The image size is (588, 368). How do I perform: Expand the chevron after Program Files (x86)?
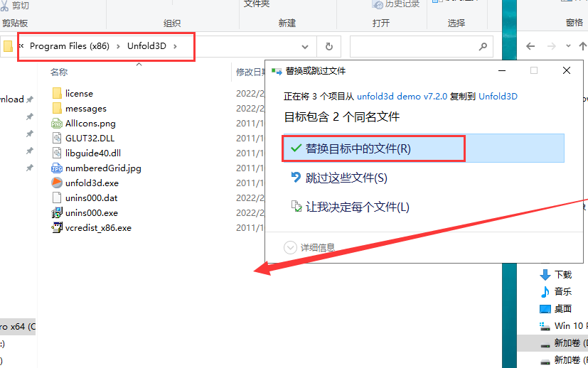[118, 46]
